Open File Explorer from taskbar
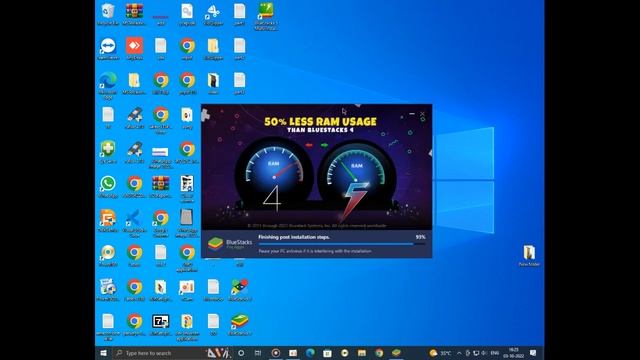 coord(362,353)
